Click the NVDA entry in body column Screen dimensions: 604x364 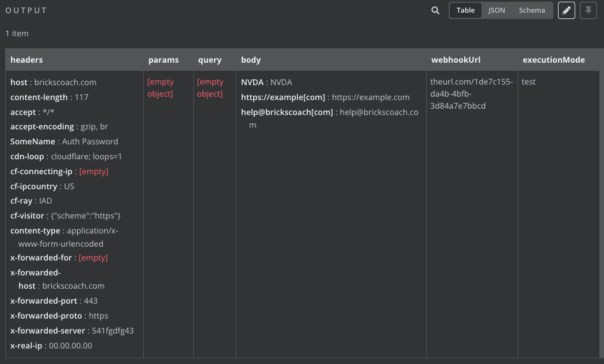coord(265,82)
